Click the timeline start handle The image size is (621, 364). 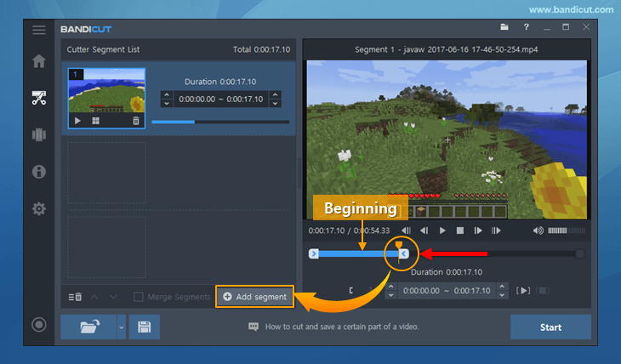tap(314, 253)
